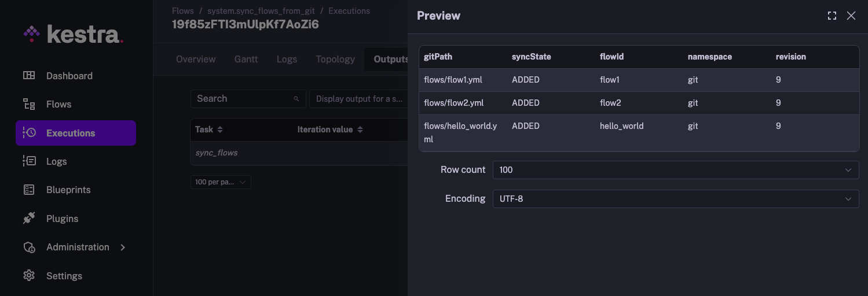Click the Search input field

[243, 99]
